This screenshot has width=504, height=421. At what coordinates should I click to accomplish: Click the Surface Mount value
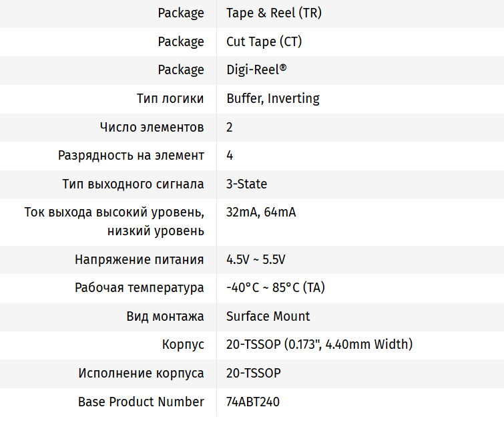pos(268,316)
